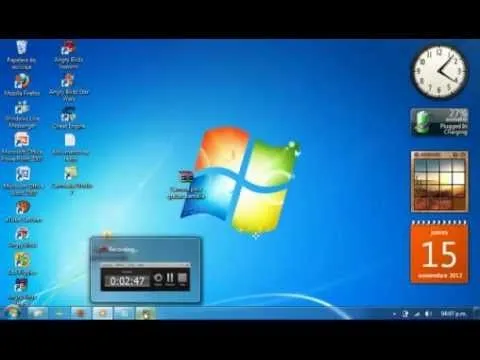The height and width of the screenshot is (360, 480).
Task: Select the Cheat Engine desktop shortcut
Action: coord(69,118)
